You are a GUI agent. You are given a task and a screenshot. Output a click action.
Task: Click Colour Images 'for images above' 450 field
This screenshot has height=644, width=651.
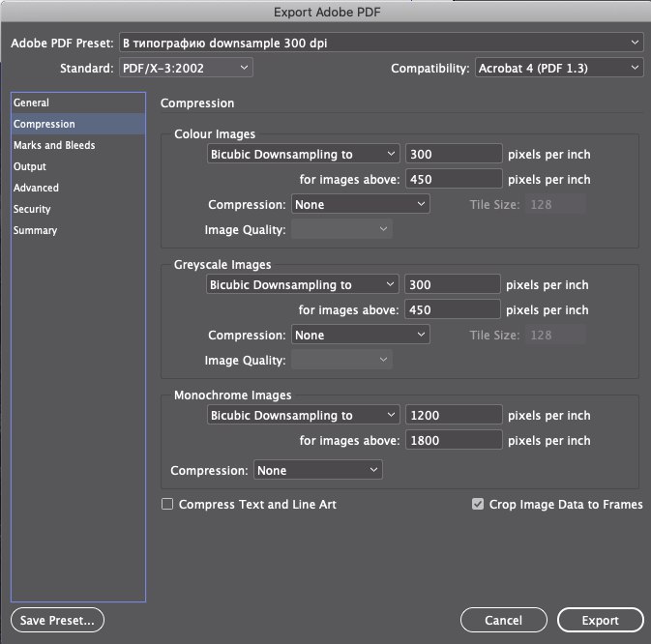point(454,179)
